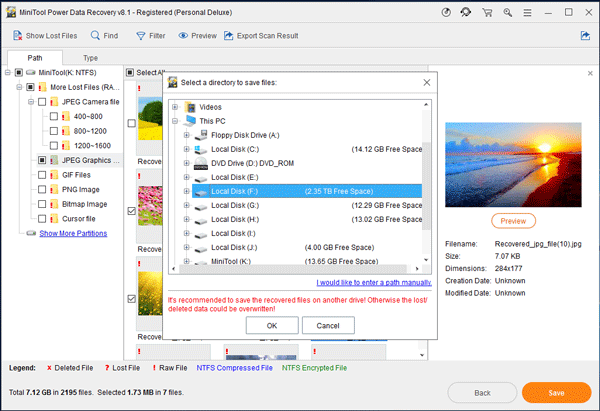This screenshot has height=411, width=600.
Task: Check the 400~800 folder checkbox
Action: click(54, 116)
